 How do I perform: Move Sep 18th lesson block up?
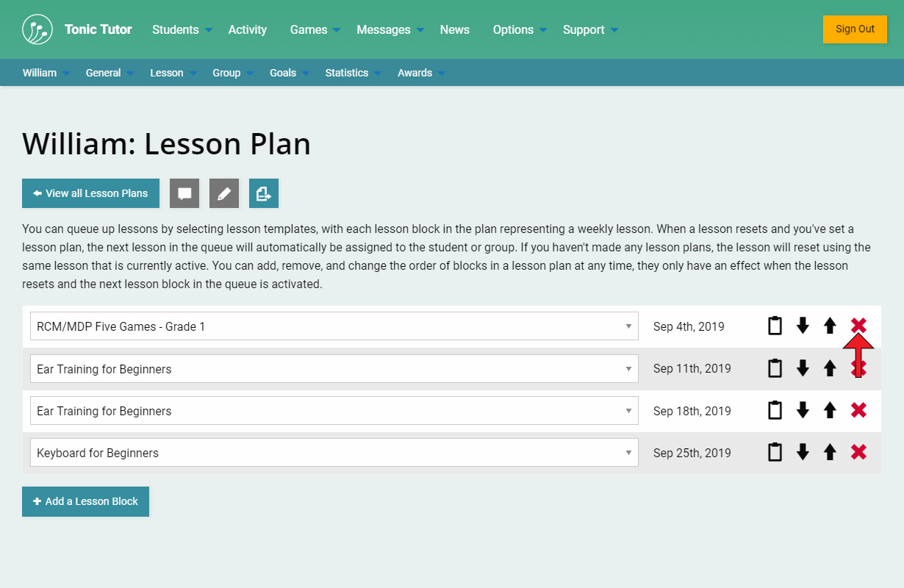point(830,410)
